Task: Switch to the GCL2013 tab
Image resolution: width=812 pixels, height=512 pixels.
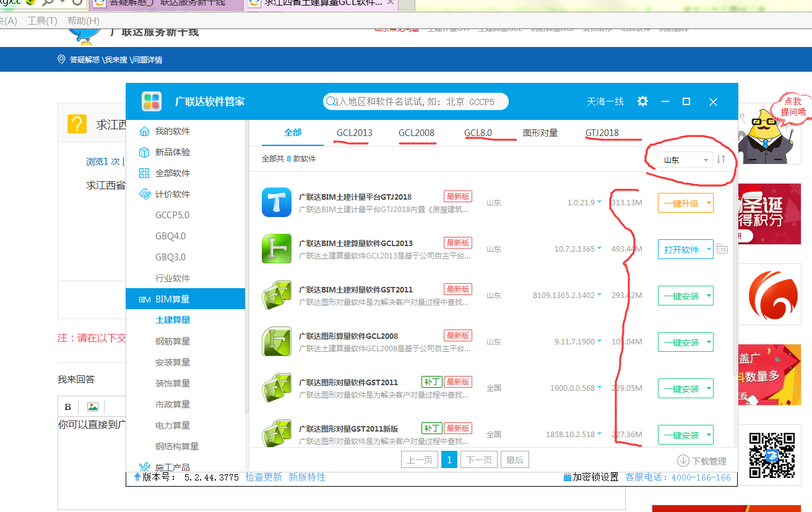Action: [355, 132]
